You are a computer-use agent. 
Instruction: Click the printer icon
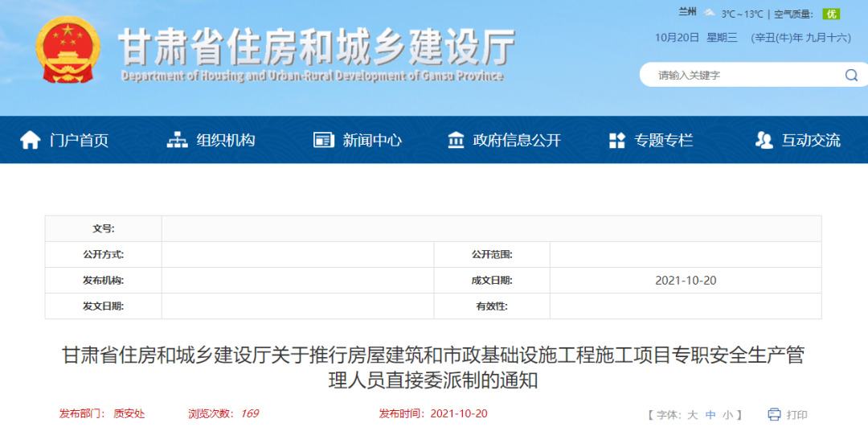774,414
